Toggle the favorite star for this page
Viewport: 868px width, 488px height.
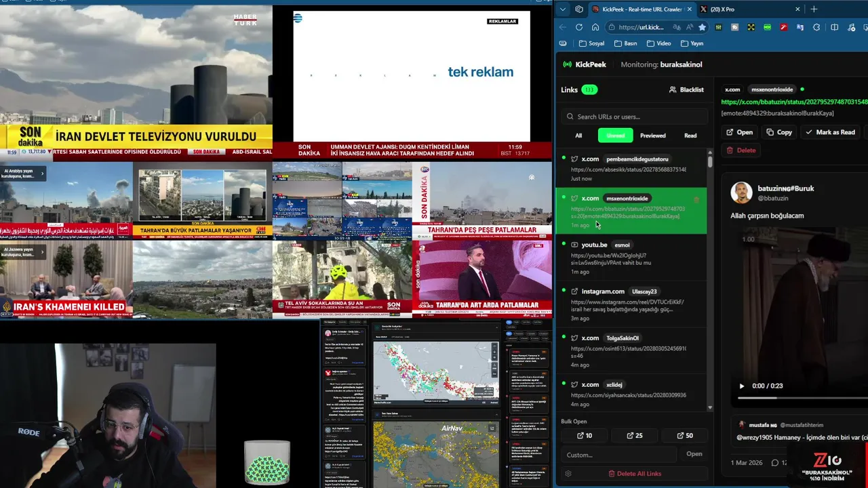click(702, 27)
